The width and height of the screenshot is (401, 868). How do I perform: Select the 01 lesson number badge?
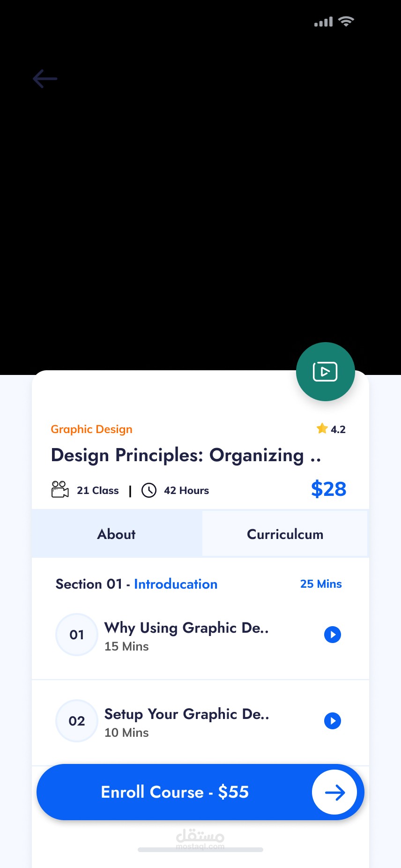(77, 635)
